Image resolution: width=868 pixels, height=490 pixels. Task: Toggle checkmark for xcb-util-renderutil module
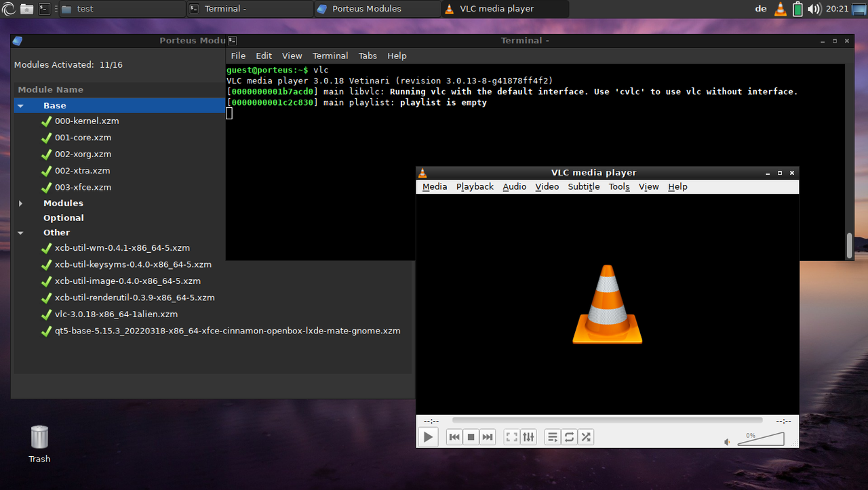(x=46, y=298)
